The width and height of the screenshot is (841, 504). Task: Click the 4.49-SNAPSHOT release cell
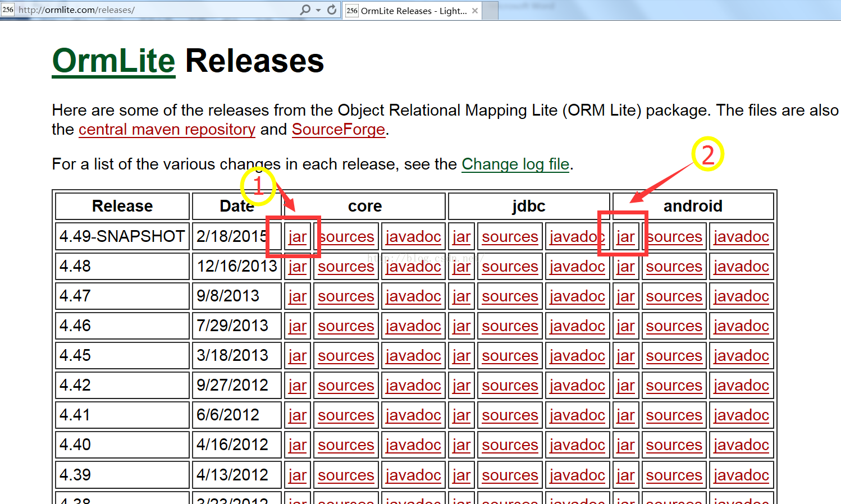(122, 236)
